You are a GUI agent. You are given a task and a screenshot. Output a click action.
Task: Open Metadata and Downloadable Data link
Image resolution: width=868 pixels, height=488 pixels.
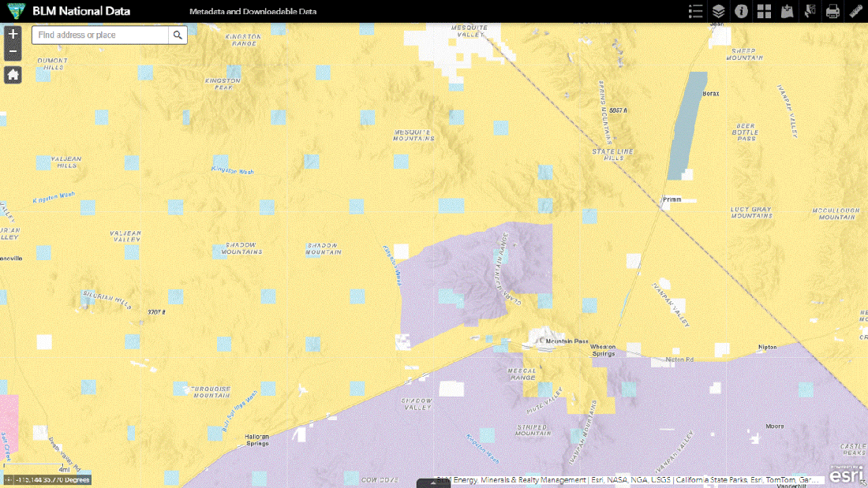pyautogui.click(x=253, y=12)
